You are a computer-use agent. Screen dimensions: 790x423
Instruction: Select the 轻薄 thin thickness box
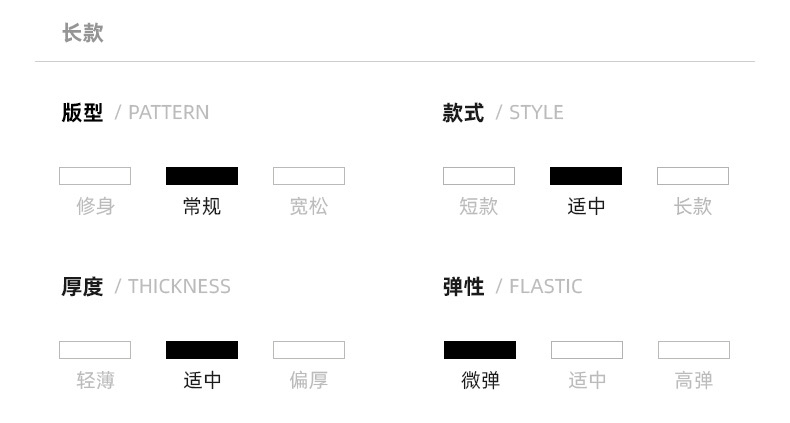(95, 350)
